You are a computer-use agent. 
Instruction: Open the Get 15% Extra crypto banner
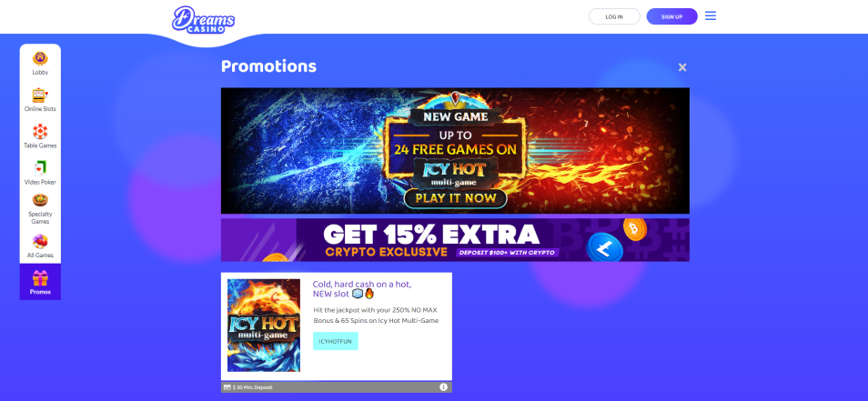point(455,240)
